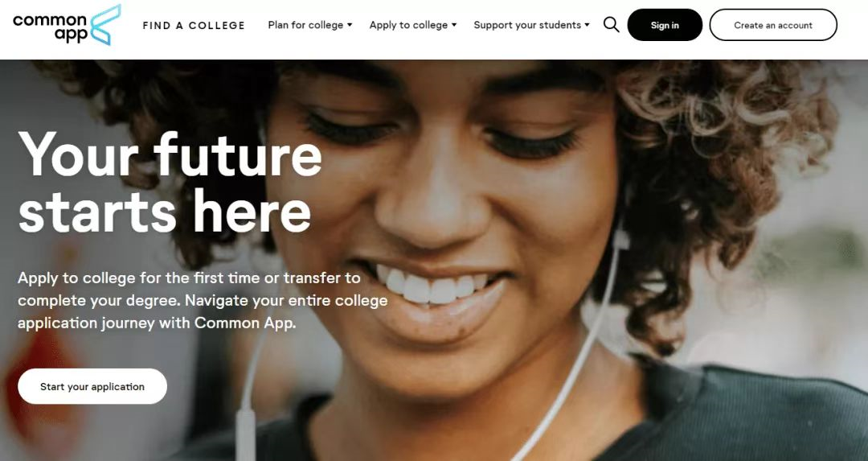
Task: Expand the Support your students dropdown arrow
Action: click(587, 26)
